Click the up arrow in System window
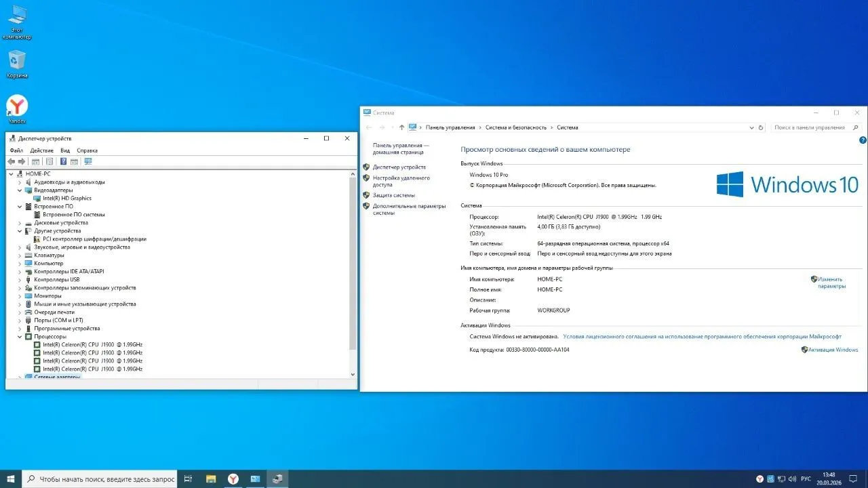This screenshot has width=868, height=488. tap(401, 127)
